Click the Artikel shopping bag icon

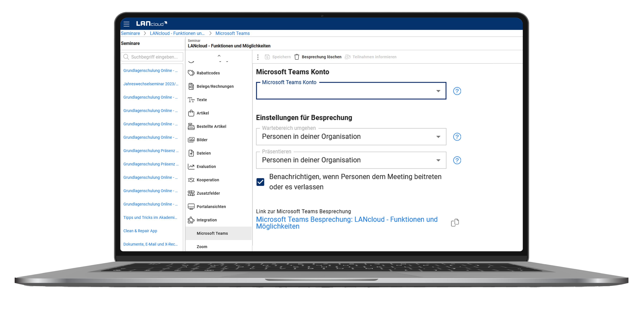point(191,113)
